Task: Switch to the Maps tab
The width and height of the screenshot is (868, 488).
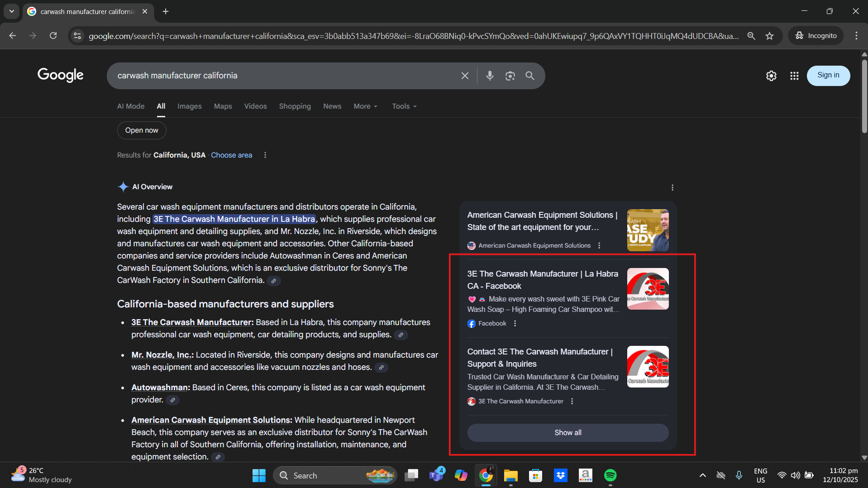Action: coord(223,106)
